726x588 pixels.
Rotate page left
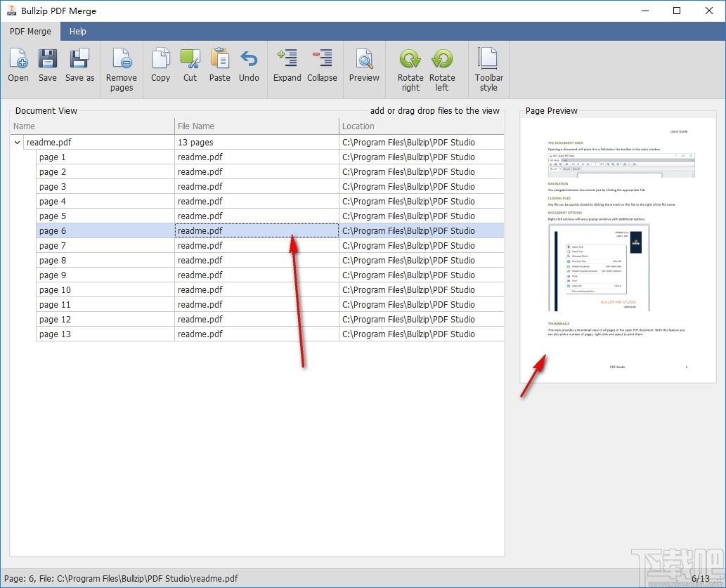point(442,70)
